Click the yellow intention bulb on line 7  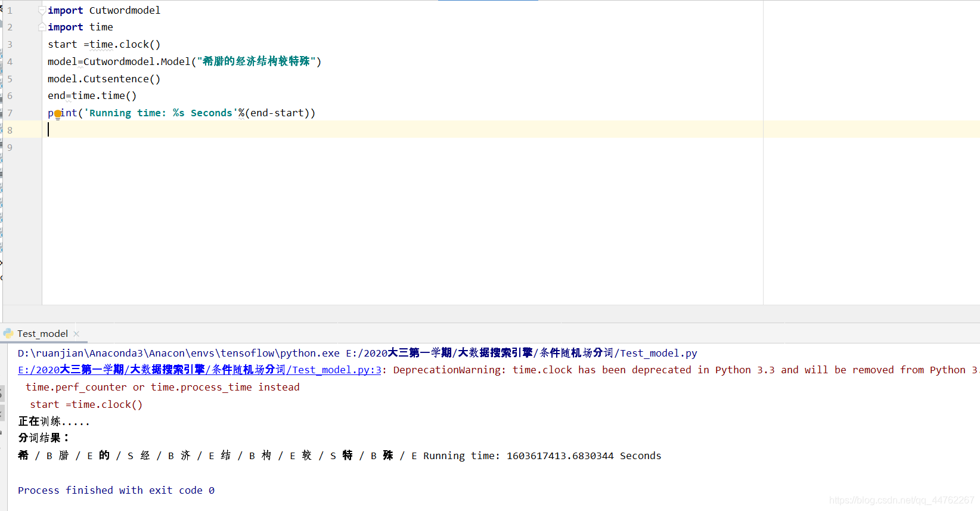click(57, 114)
